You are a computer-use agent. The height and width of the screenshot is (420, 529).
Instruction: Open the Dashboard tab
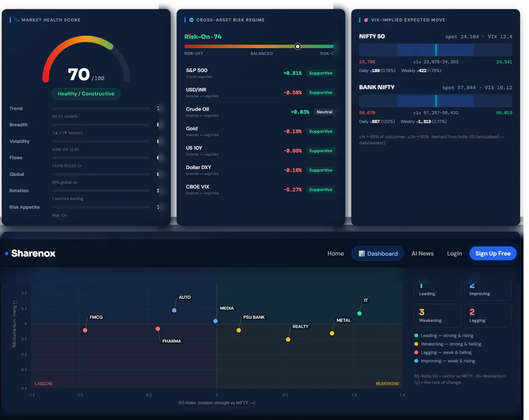coord(378,254)
